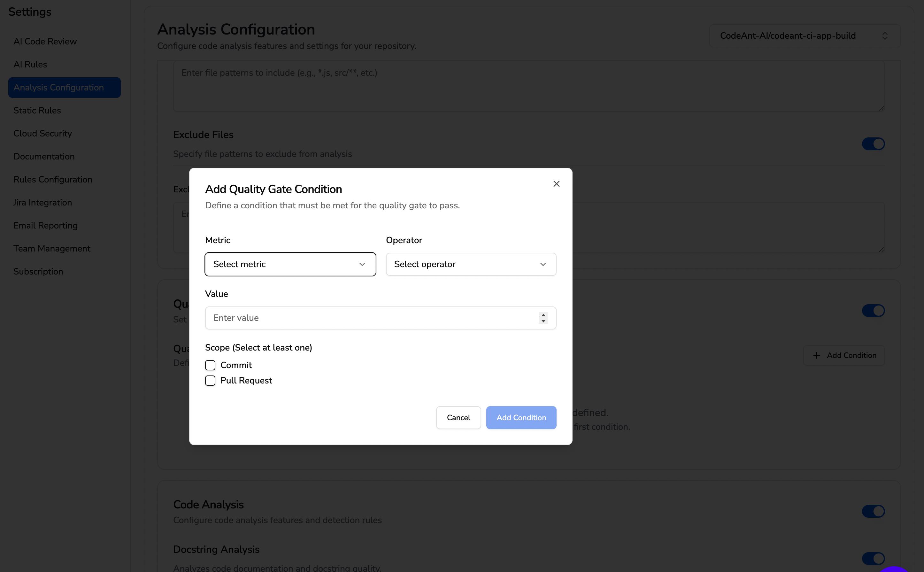
Task: Open the Select operator dropdown
Action: 471,264
